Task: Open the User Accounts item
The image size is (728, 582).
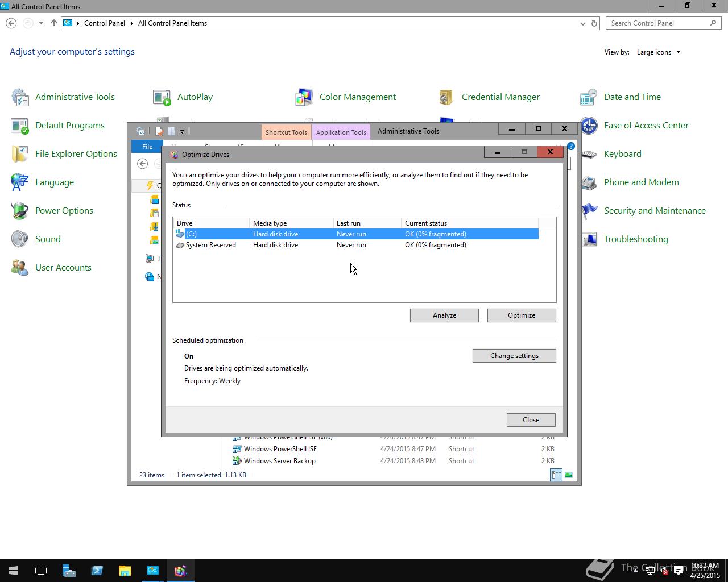Action: pos(51,268)
